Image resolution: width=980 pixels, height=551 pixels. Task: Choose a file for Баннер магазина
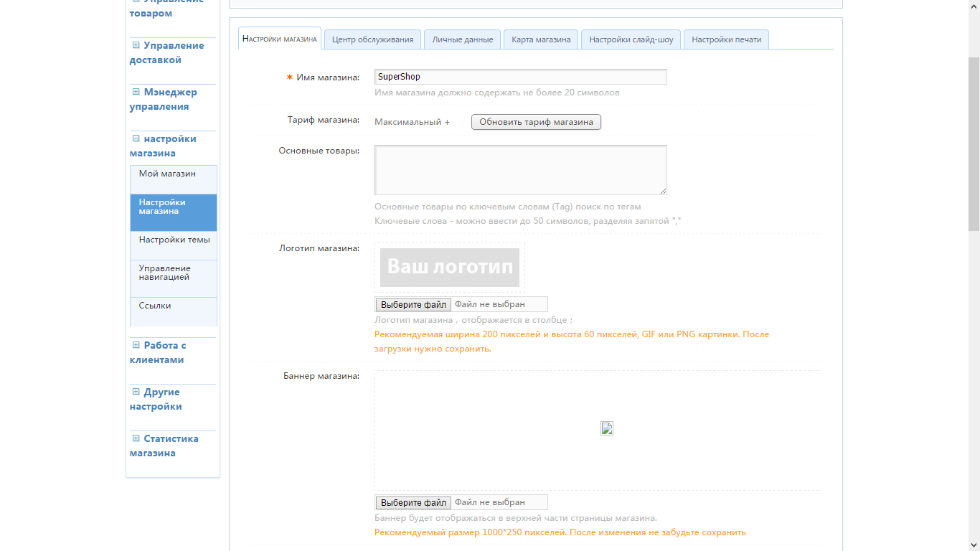413,503
